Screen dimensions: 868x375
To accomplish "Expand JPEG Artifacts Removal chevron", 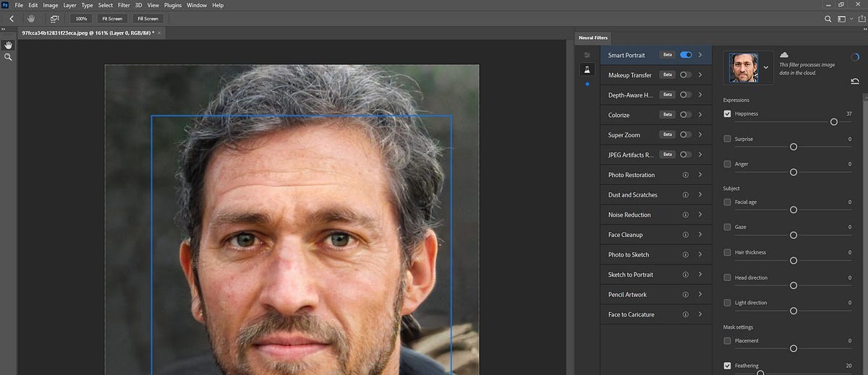I will pyautogui.click(x=700, y=154).
